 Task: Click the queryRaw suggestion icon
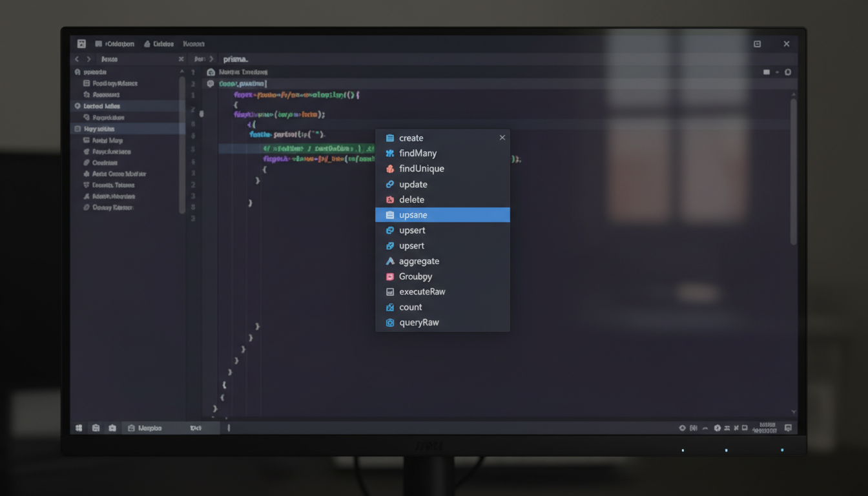[390, 323]
